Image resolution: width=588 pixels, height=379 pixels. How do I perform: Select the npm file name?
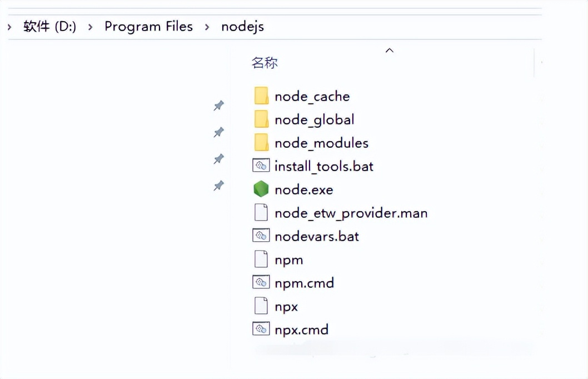coord(289,261)
